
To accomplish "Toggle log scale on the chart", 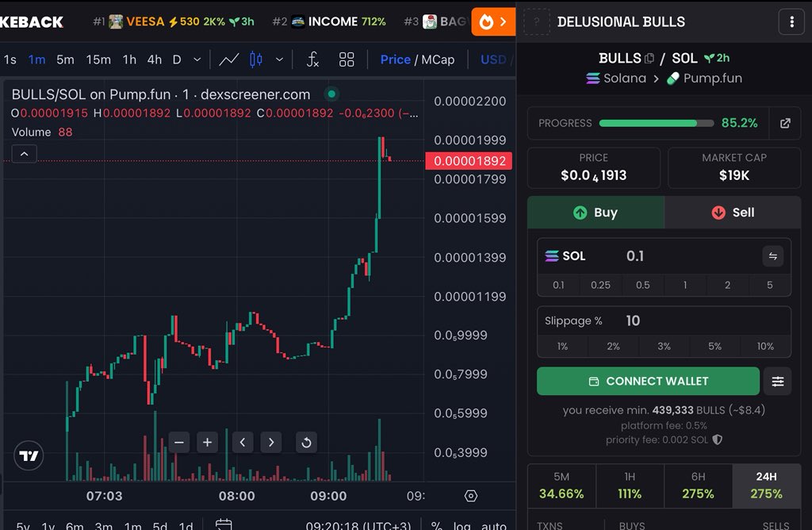I will (x=462, y=525).
